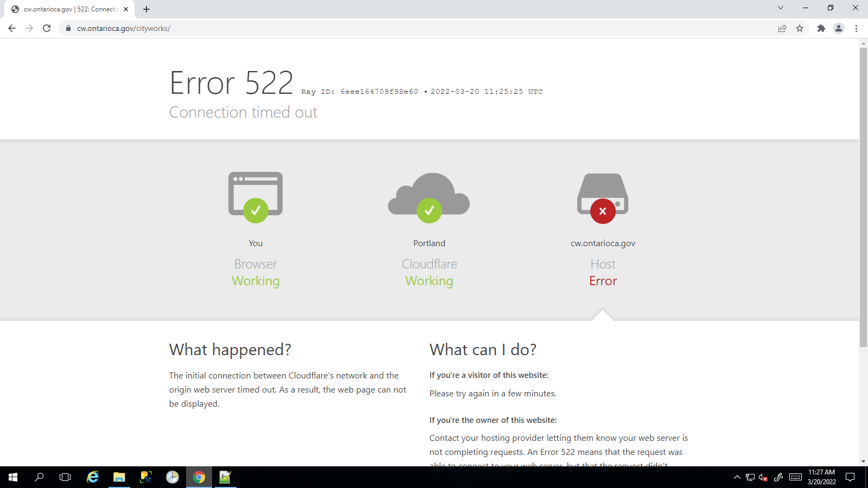This screenshot has width=868, height=488.
Task: Open Chrome's three-dot menu
Action: 856,28
